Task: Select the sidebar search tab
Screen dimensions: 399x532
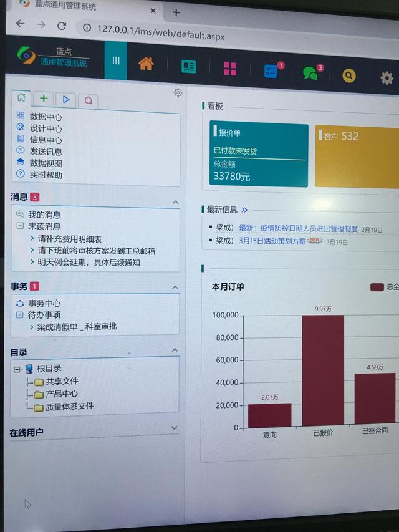Action: 88,100
